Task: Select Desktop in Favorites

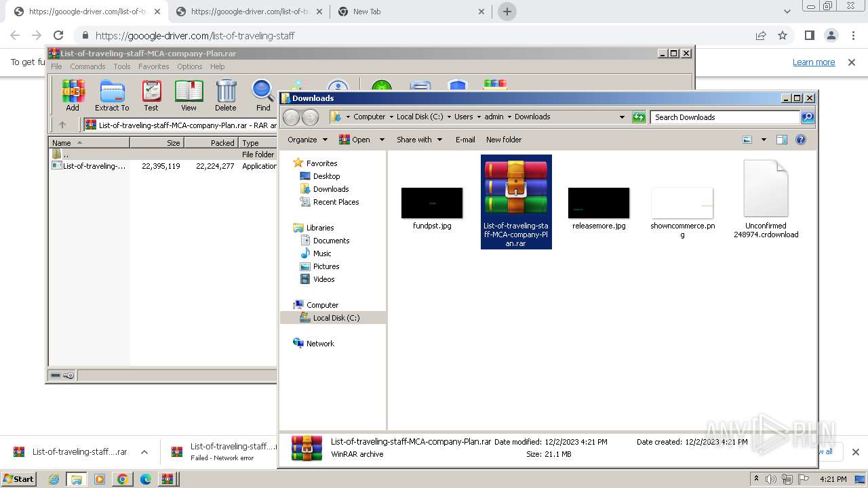Action: 326,176
